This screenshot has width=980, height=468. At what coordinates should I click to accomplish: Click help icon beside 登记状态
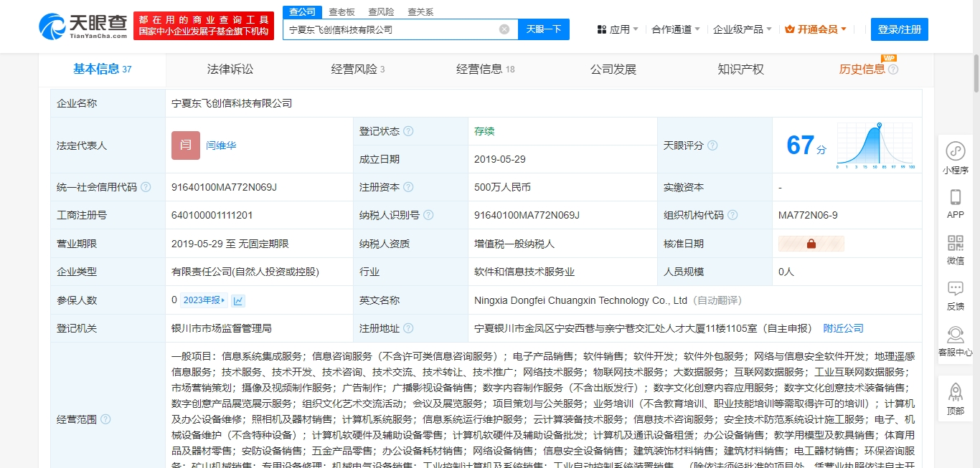408,131
